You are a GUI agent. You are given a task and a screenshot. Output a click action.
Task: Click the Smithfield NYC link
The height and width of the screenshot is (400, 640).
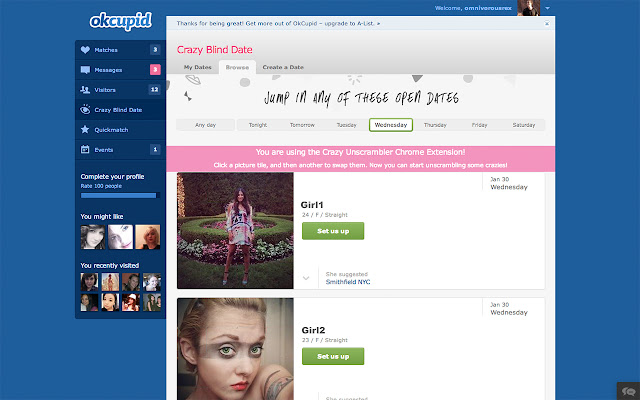pos(347,282)
